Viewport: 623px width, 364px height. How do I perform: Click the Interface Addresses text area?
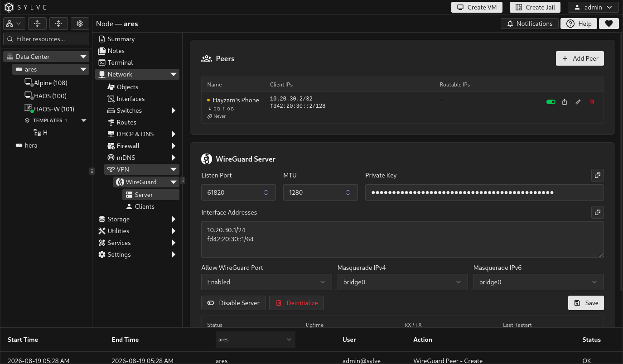click(x=402, y=239)
